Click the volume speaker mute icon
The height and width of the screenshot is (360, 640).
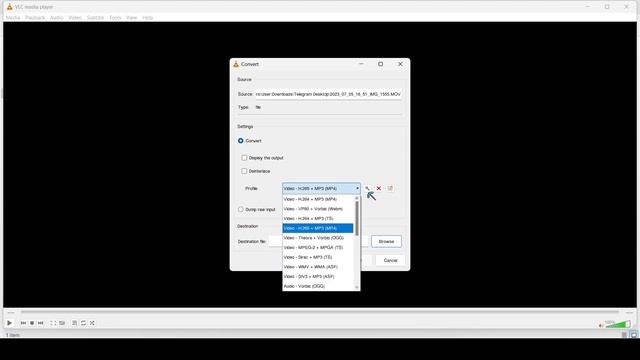[601, 325]
